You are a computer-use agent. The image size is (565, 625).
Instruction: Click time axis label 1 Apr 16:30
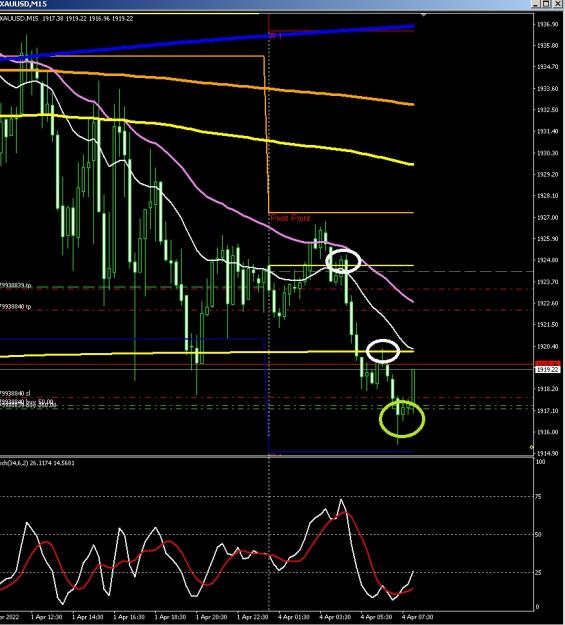click(129, 617)
